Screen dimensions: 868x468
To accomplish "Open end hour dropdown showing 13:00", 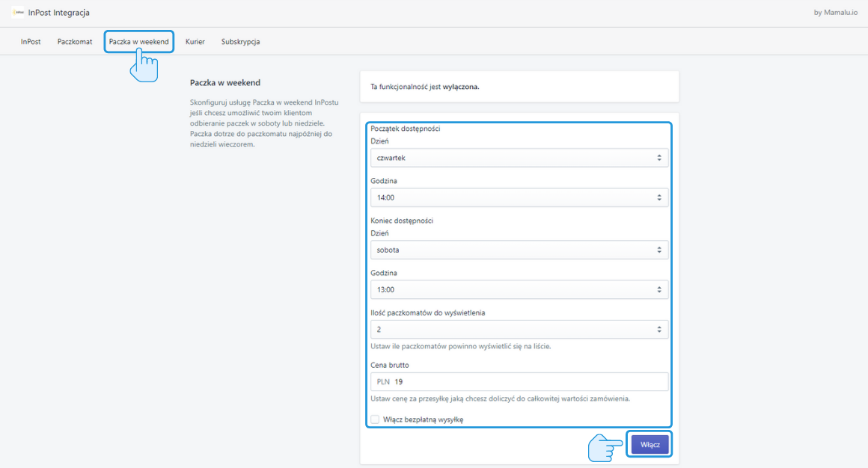I will tap(519, 290).
